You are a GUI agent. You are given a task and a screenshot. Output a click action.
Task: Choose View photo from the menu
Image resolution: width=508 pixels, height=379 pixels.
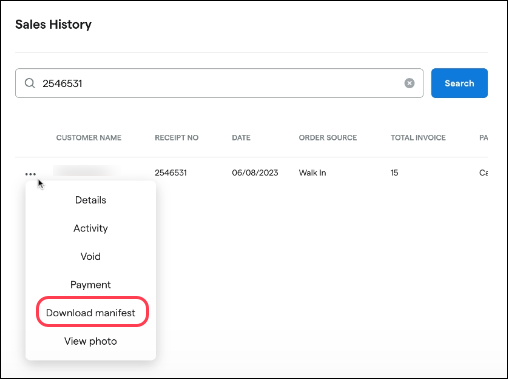pyautogui.click(x=91, y=341)
